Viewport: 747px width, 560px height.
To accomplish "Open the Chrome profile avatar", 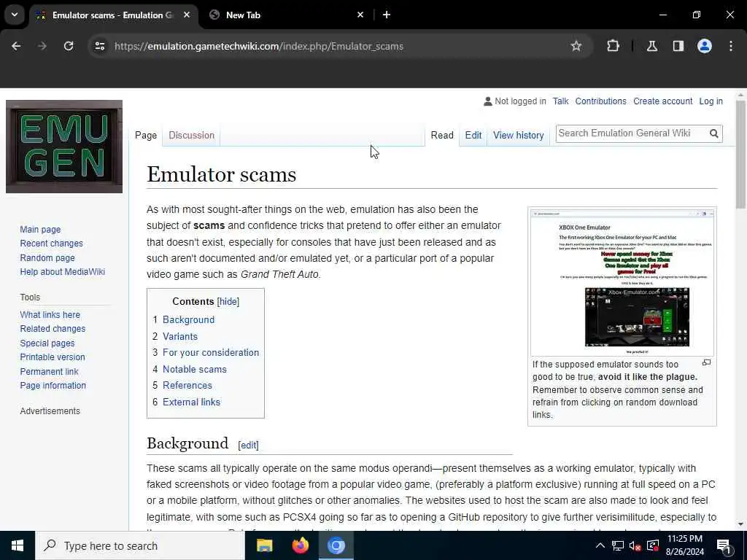I will 705,46.
